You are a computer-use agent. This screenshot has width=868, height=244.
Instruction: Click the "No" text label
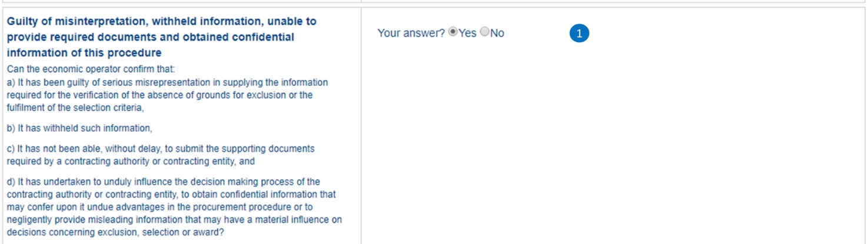(x=497, y=34)
